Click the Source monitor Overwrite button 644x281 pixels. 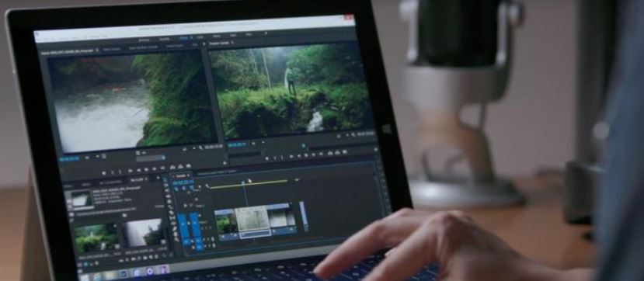coord(180,167)
